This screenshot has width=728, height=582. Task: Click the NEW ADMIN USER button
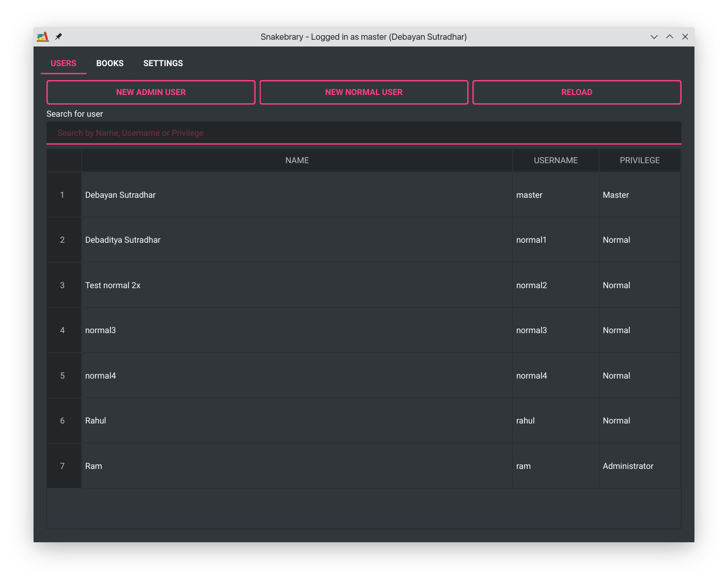151,92
